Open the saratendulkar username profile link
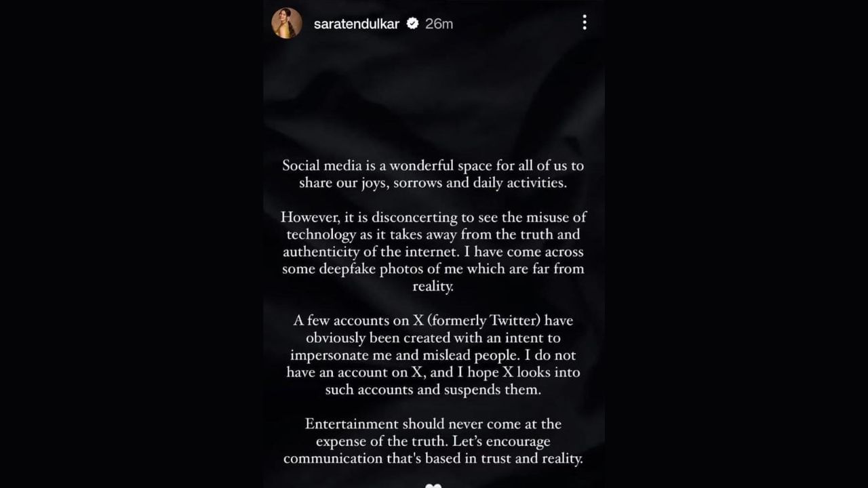This screenshot has height=488, width=868. coord(356,24)
